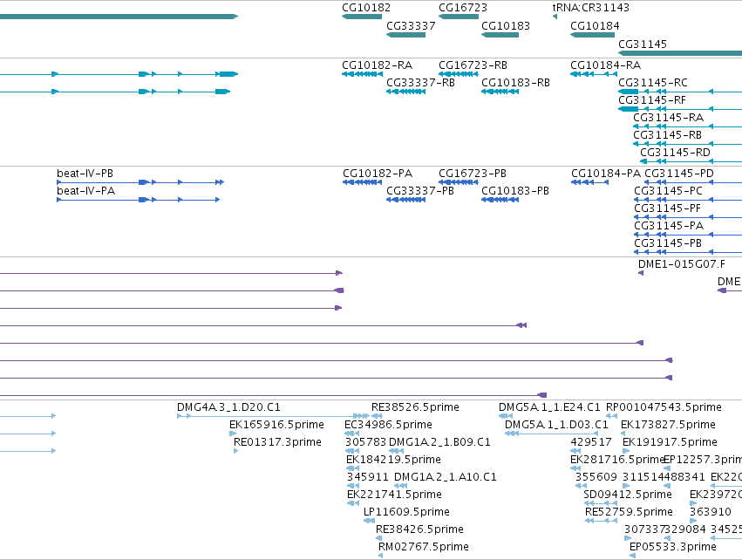Select the DMG4A3_1.D20.C1 EST label
The width and height of the screenshot is (742, 560).
[x=228, y=407]
